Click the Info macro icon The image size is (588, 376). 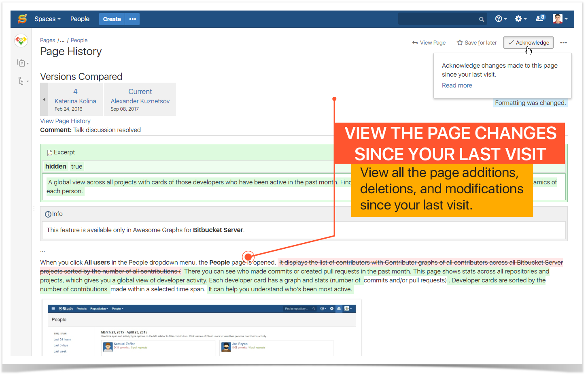click(x=48, y=214)
